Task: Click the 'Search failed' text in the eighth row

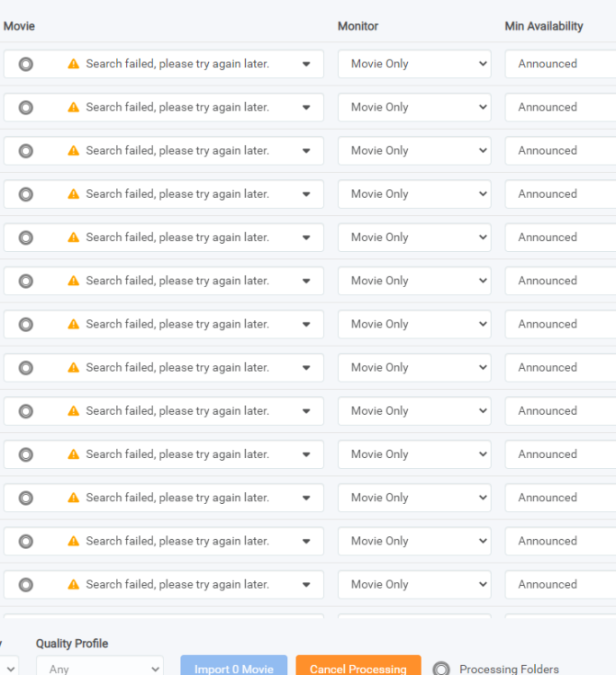Action: [x=177, y=367]
